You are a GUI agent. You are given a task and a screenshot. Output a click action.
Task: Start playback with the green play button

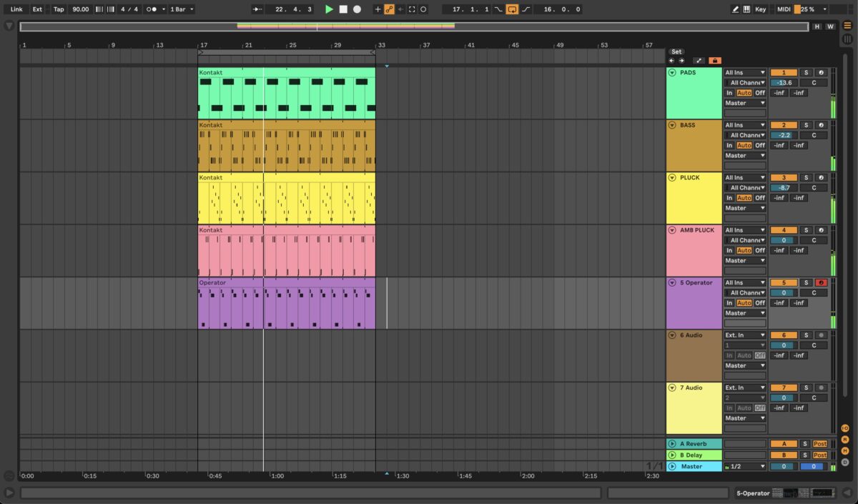click(x=329, y=9)
